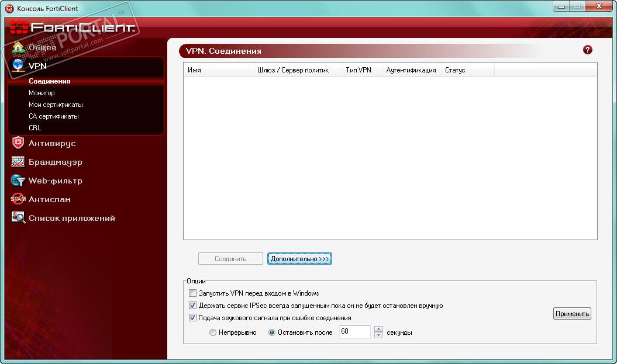Open Список приложений section
617x364 pixels.
coord(71,218)
